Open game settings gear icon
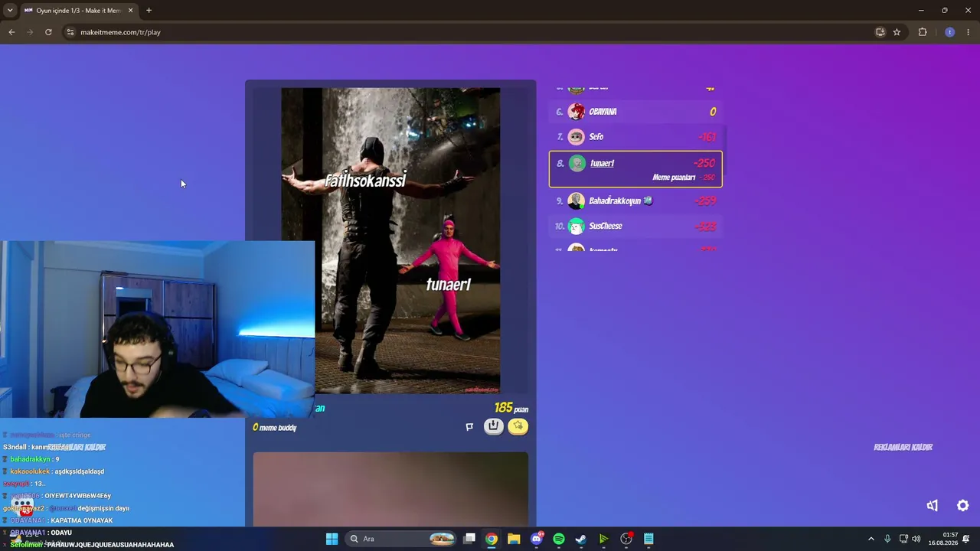980x551 pixels. point(963,506)
